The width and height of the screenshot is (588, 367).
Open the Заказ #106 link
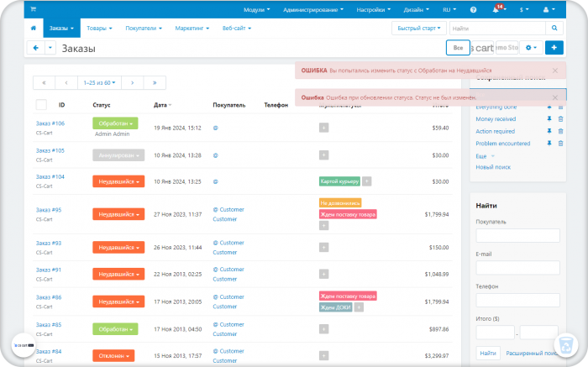point(50,123)
